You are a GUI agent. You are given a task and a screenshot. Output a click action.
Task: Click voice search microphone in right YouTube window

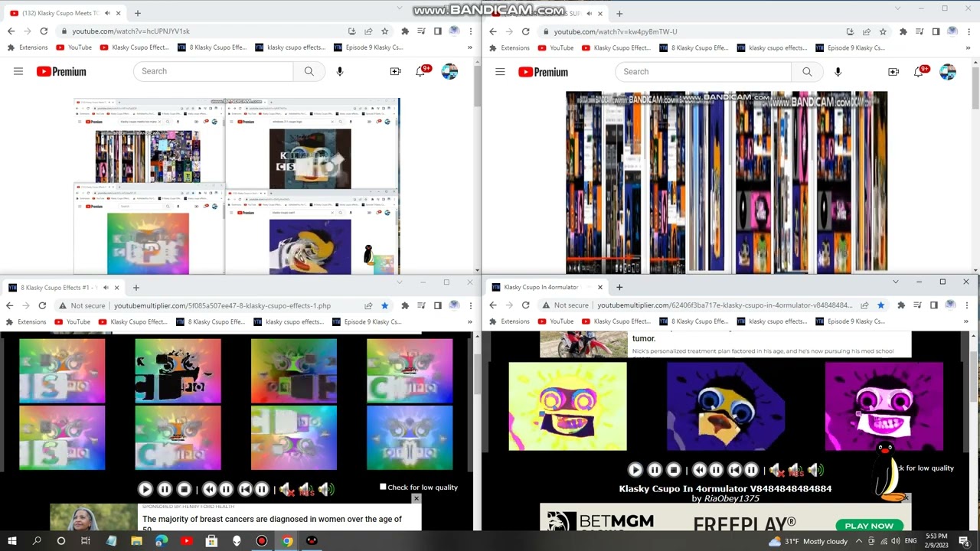[x=838, y=72]
